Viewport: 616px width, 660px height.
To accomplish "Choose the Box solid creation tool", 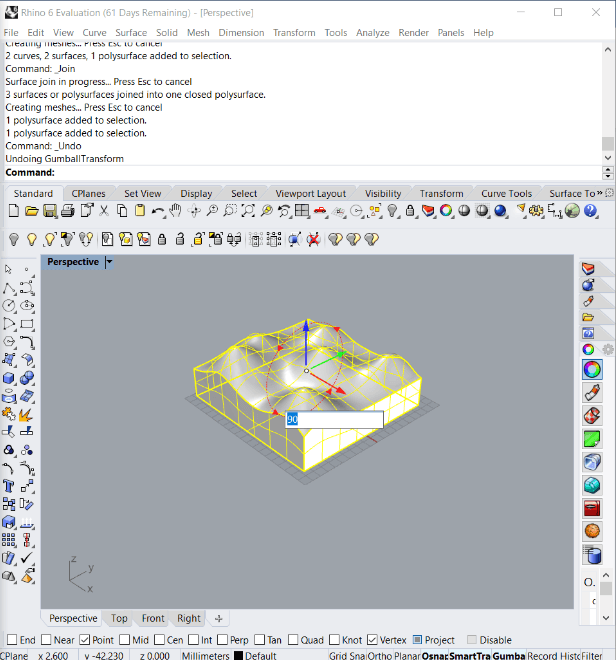I will [x=9, y=378].
